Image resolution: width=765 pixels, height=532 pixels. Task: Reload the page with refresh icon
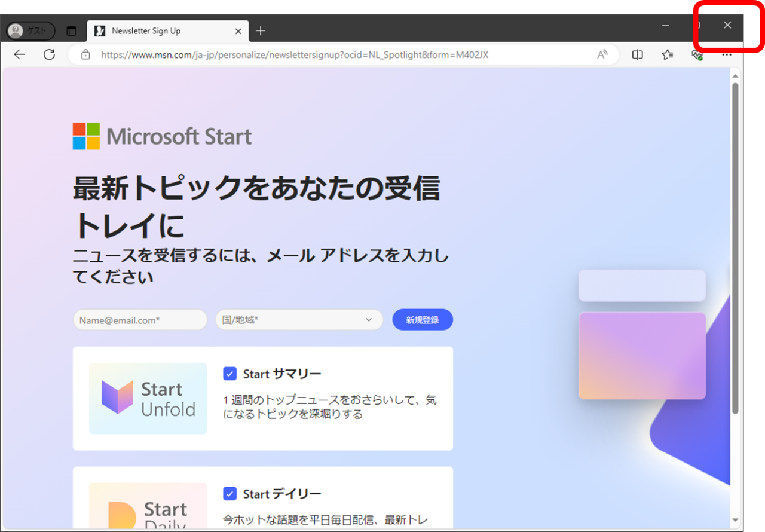tap(49, 54)
